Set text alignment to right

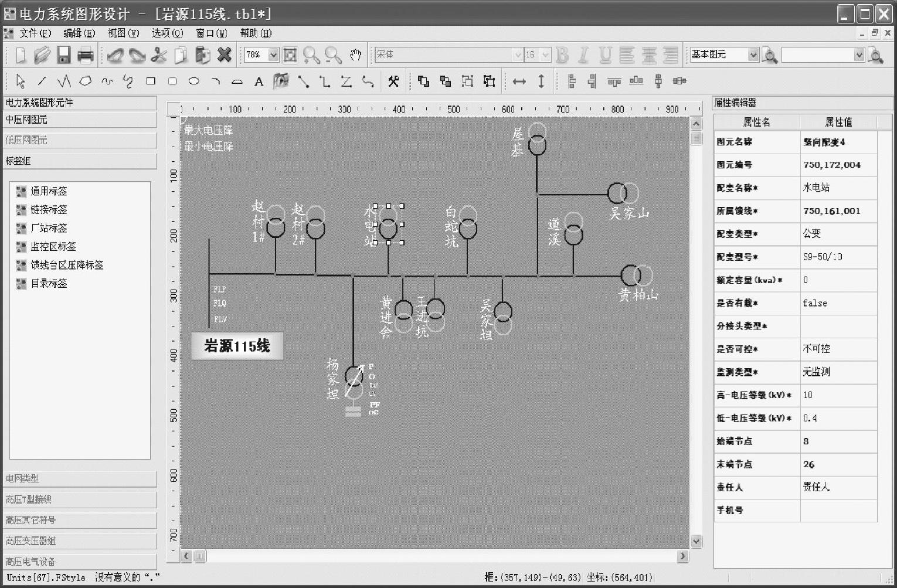tap(671, 55)
